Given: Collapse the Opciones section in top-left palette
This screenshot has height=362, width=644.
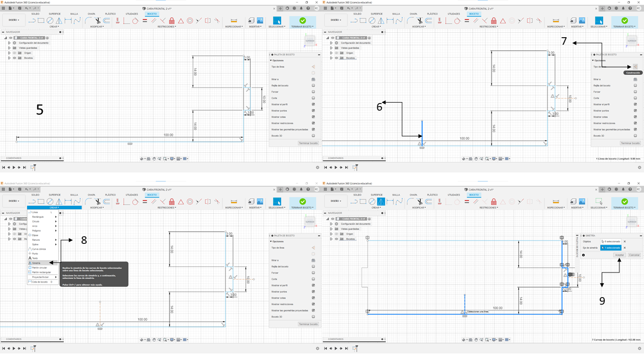Looking at the screenshot, I should coord(272,60).
